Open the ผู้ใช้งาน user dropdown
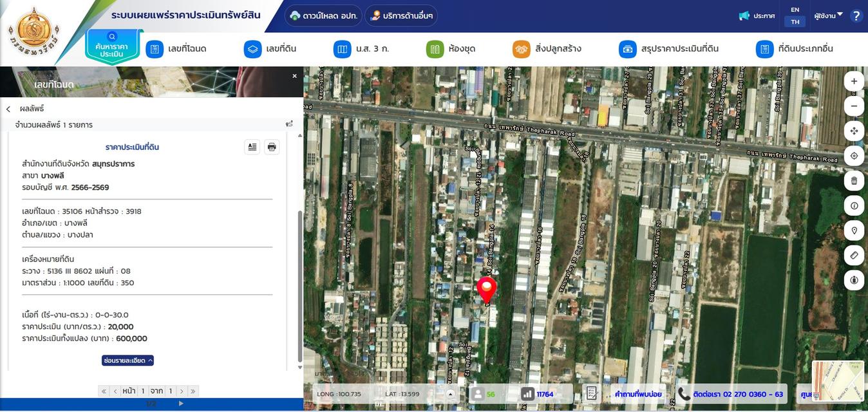This screenshot has height=412, width=868. tap(828, 15)
